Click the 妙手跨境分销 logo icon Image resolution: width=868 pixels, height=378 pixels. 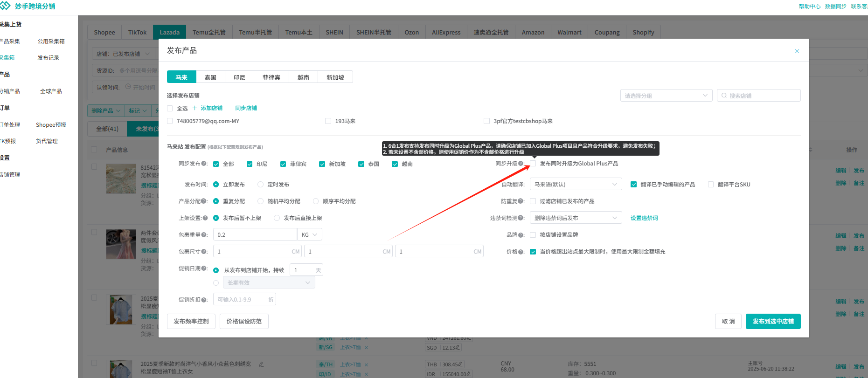6,6
